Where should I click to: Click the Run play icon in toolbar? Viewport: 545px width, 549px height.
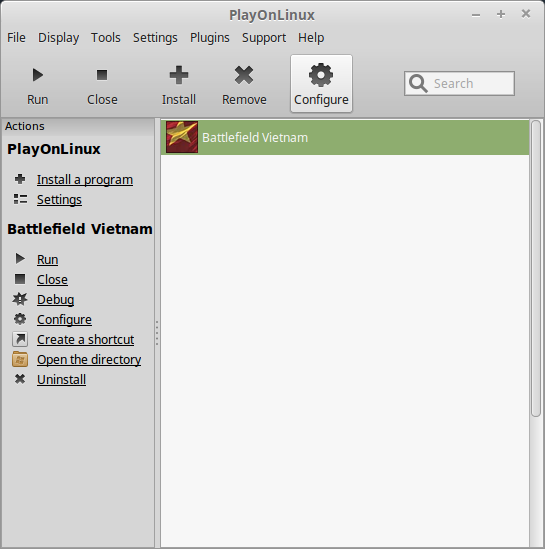click(37, 75)
